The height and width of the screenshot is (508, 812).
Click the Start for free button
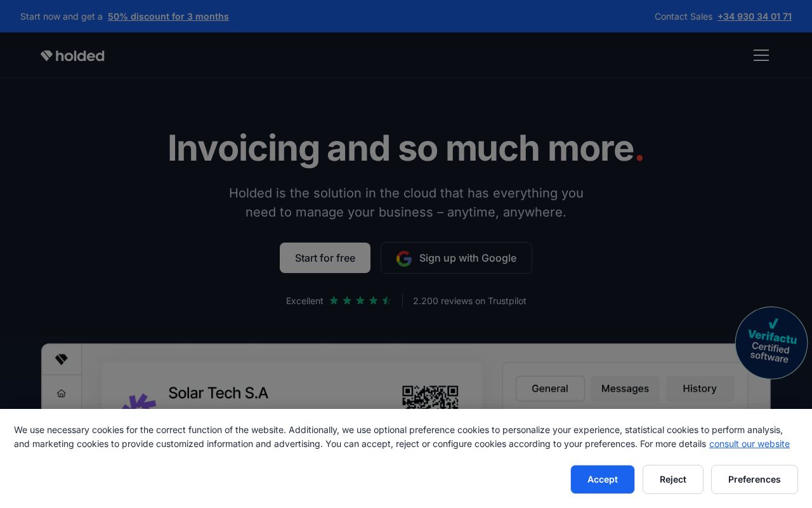pos(325,258)
